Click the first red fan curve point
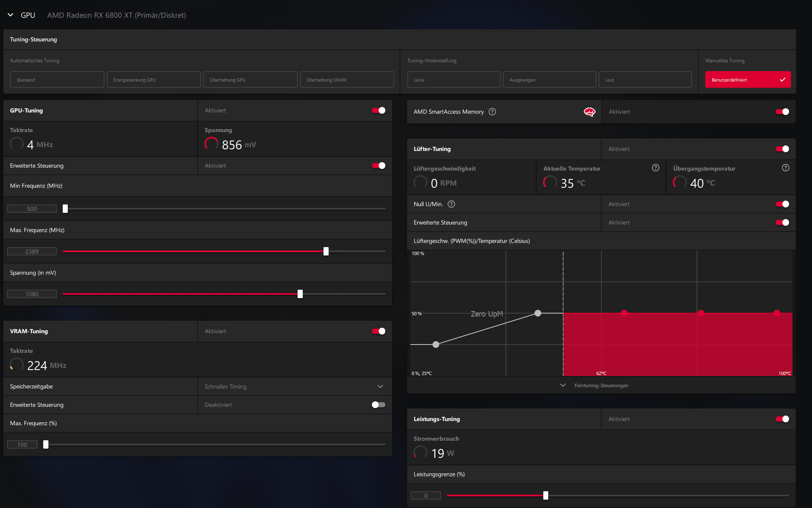The image size is (812, 508). (x=624, y=313)
